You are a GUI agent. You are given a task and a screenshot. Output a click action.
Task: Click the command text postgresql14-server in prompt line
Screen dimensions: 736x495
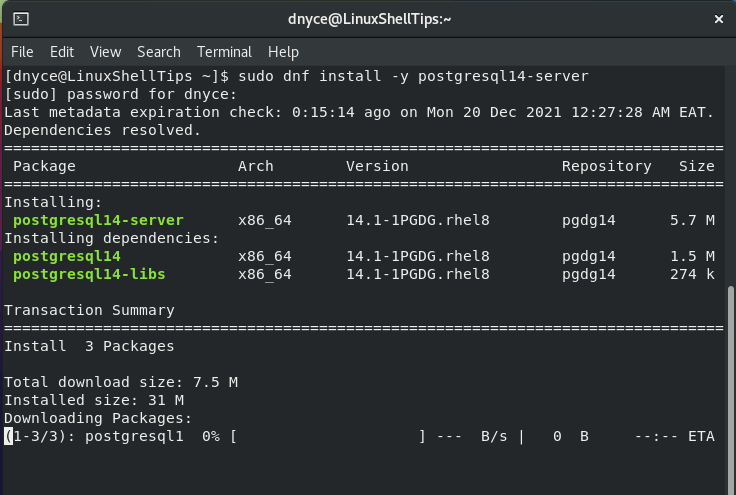tap(503, 76)
